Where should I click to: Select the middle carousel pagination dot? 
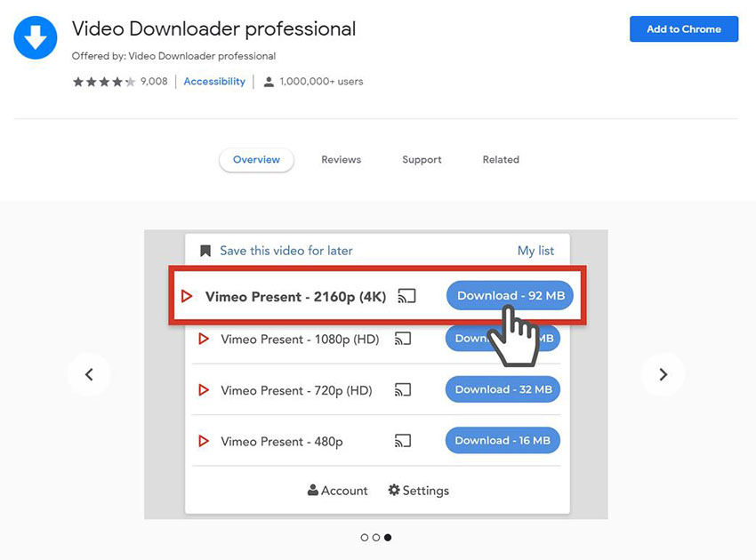[375, 537]
